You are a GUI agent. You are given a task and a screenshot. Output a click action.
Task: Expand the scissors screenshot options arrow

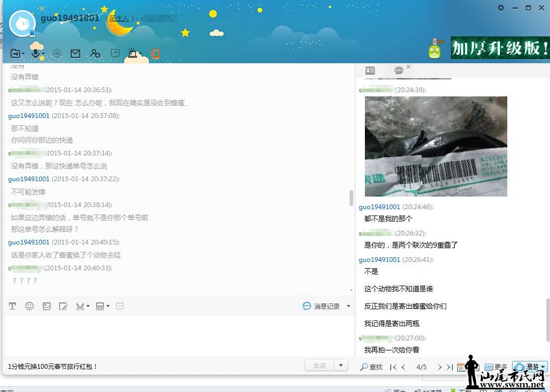(x=88, y=306)
